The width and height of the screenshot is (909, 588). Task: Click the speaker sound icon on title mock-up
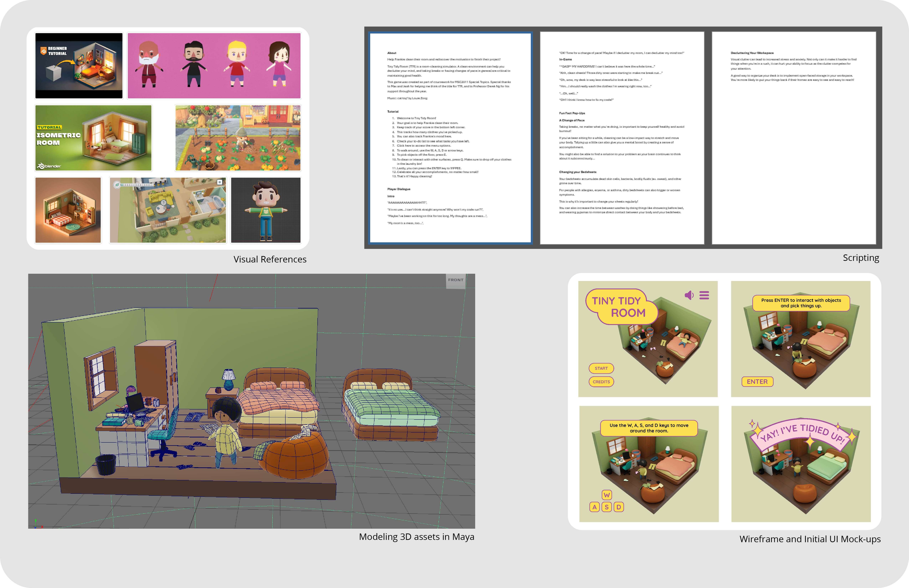689,295
